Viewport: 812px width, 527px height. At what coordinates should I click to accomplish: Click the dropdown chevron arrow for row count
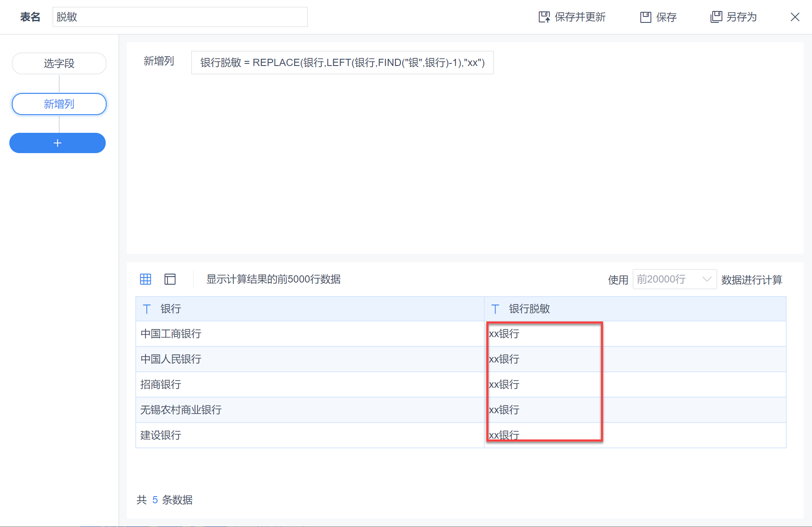tap(706, 279)
